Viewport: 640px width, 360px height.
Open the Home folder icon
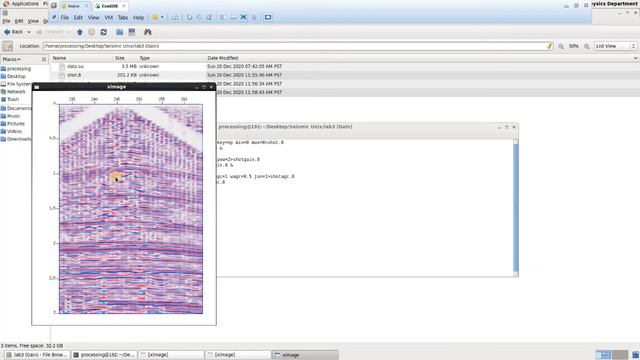tap(120, 32)
